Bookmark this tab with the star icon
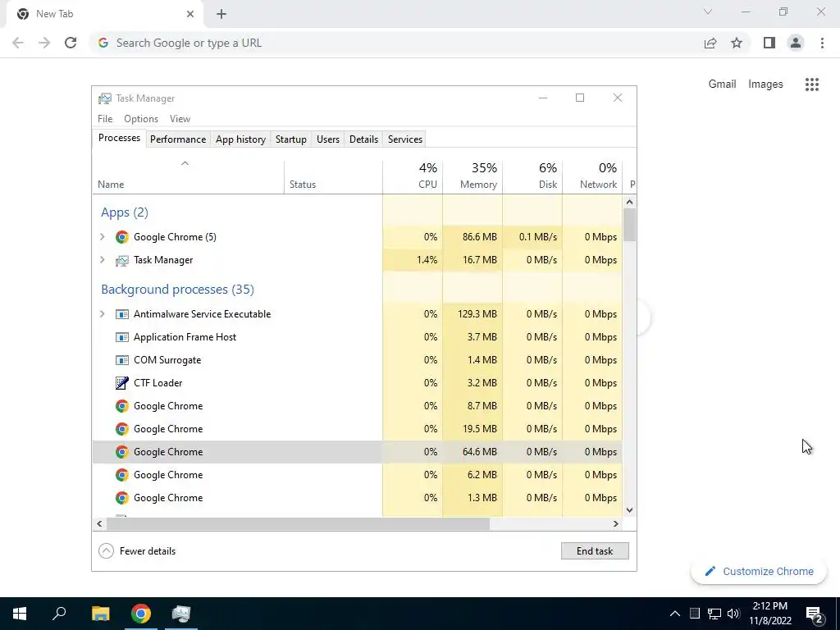The height and width of the screenshot is (630, 840). point(737,43)
